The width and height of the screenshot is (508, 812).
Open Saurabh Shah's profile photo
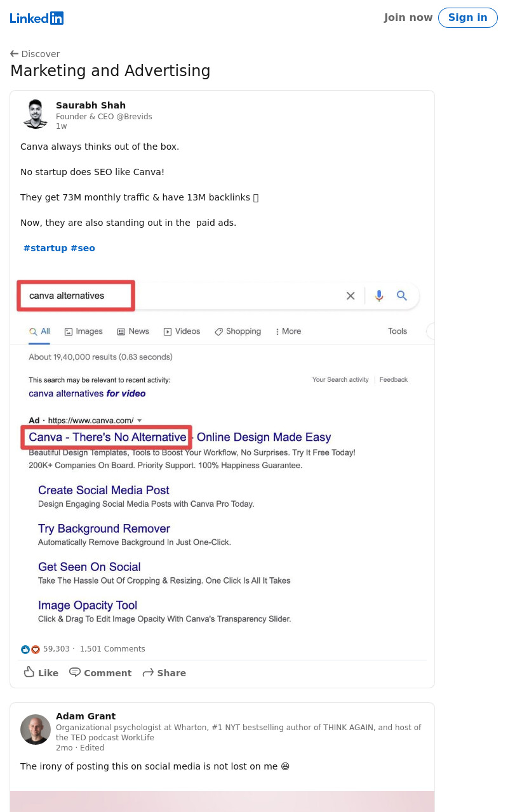click(x=36, y=114)
